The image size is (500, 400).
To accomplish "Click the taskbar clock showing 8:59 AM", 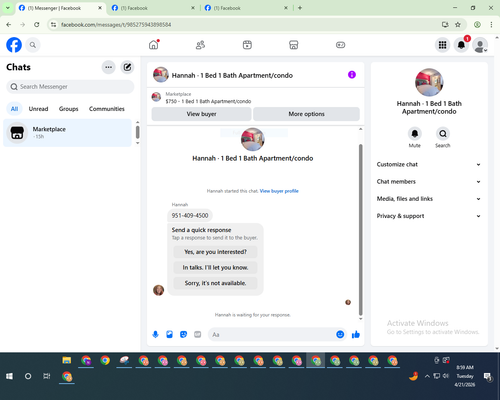I will pos(465,367).
